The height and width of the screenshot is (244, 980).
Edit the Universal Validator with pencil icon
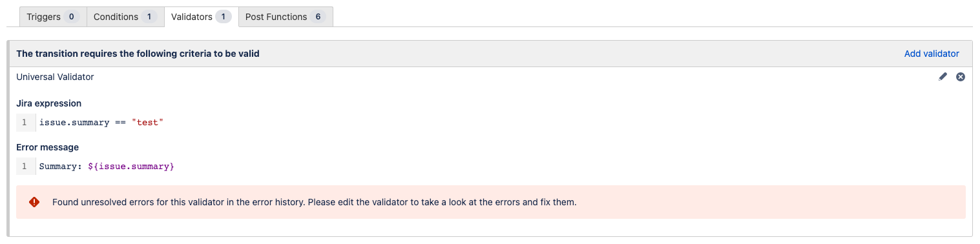(943, 77)
